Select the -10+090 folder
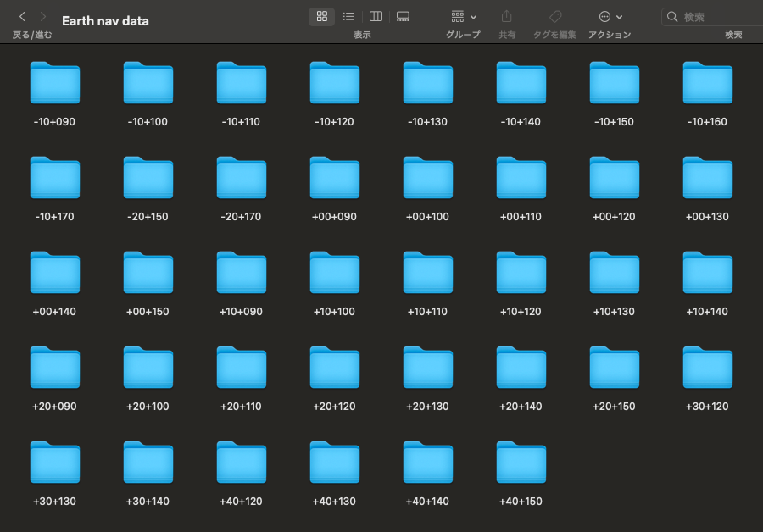Screen dimensions: 763x532 (55, 83)
